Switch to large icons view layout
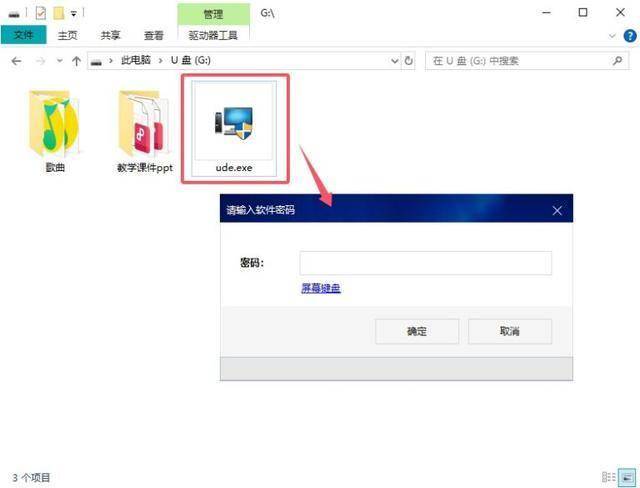 point(627,477)
